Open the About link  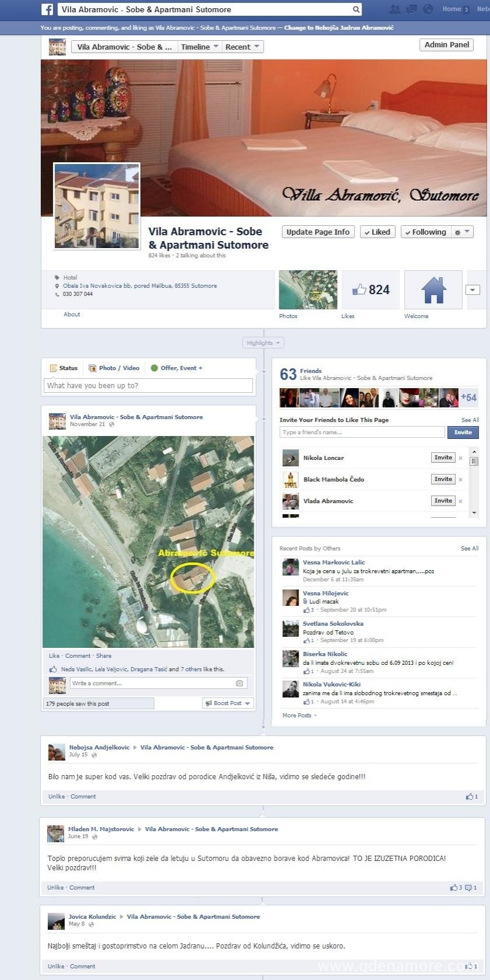click(x=72, y=315)
